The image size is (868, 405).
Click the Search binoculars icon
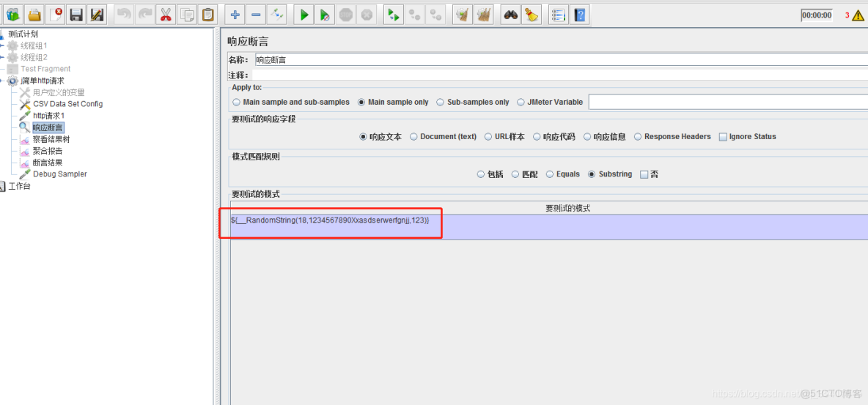(510, 15)
